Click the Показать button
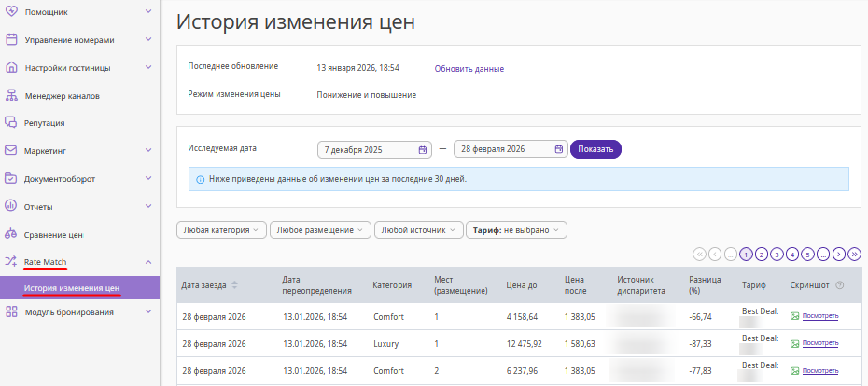Screen dimensions: 868x386 point(595,149)
